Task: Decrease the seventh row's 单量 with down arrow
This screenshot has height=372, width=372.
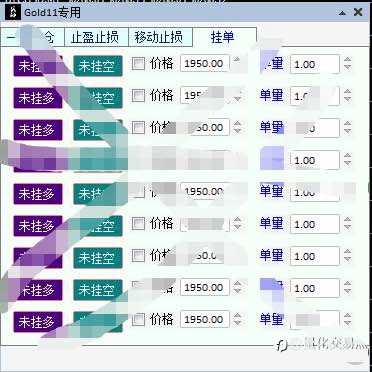Action: 348,259
